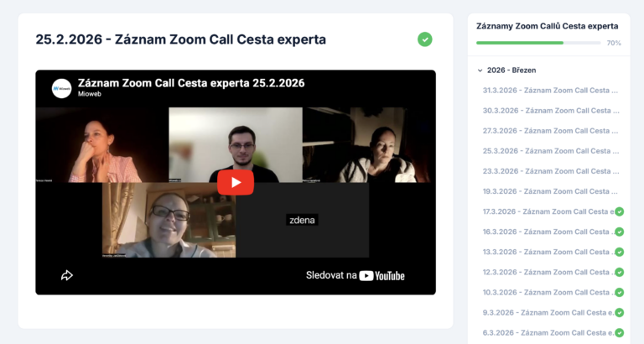Toggle the green completion check beside lesson title
The width and height of the screenshot is (644, 344).
(424, 39)
